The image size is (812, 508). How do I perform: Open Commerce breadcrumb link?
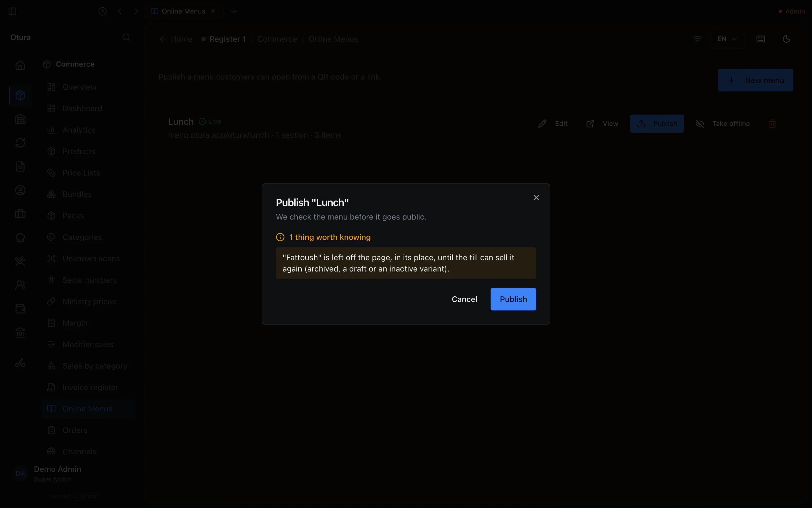(x=277, y=39)
